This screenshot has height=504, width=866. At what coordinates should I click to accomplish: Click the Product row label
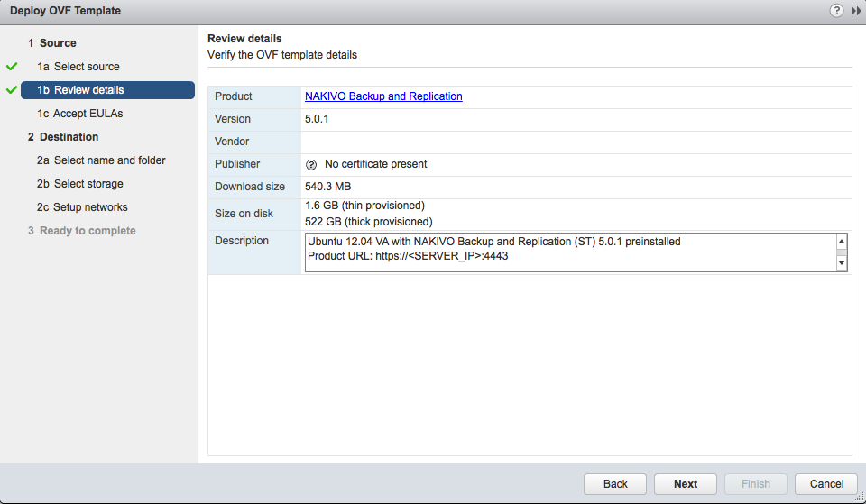[x=233, y=96]
